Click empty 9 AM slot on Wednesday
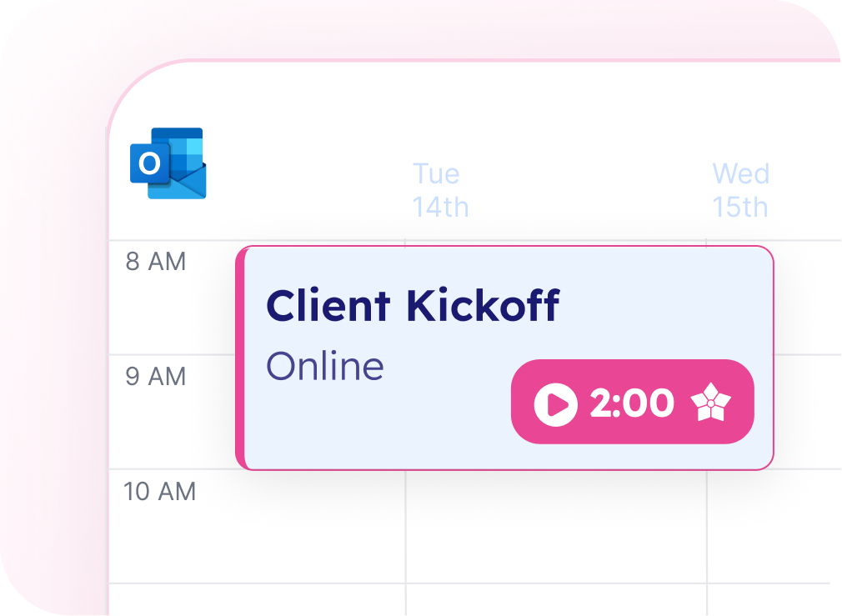 click(x=808, y=412)
